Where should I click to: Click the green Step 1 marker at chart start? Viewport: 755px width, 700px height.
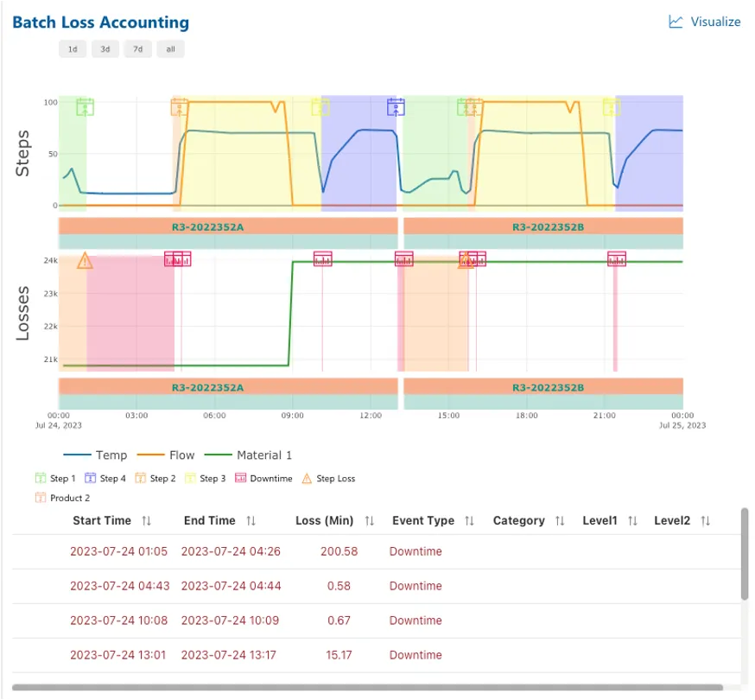coord(86,107)
